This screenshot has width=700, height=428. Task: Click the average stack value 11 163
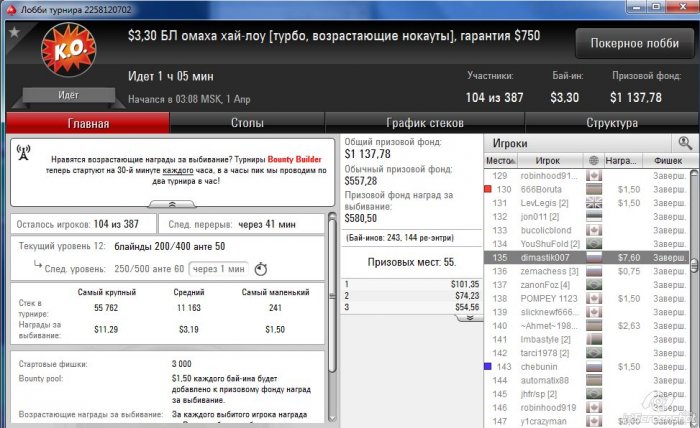click(189, 307)
